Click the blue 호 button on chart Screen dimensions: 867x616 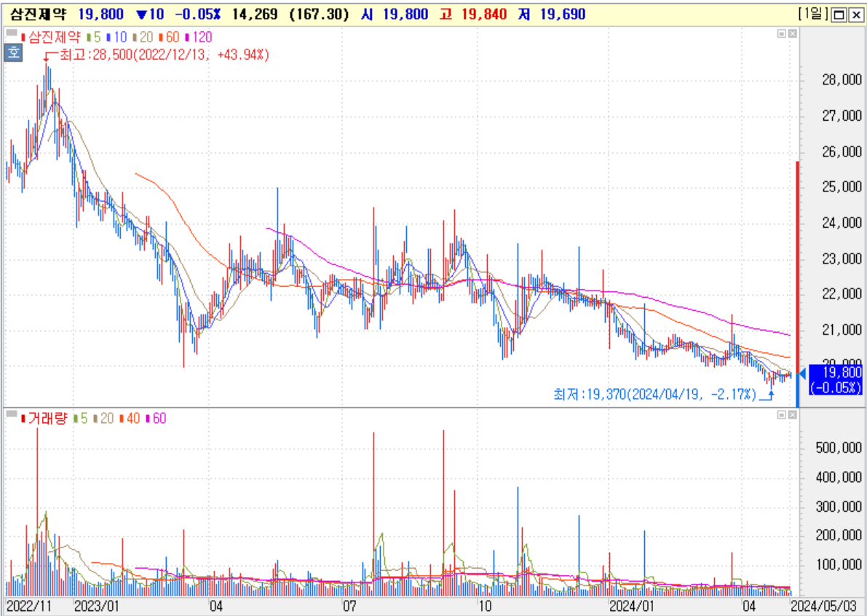[x=13, y=53]
